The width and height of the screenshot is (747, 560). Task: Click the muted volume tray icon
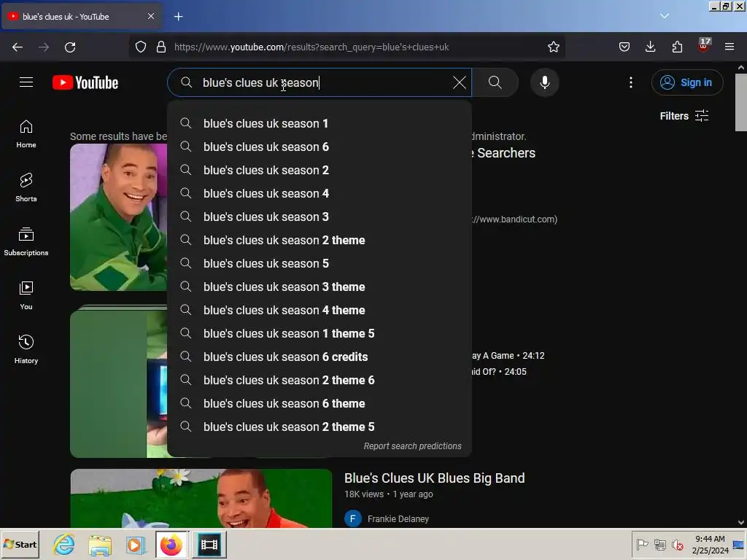pos(677,544)
